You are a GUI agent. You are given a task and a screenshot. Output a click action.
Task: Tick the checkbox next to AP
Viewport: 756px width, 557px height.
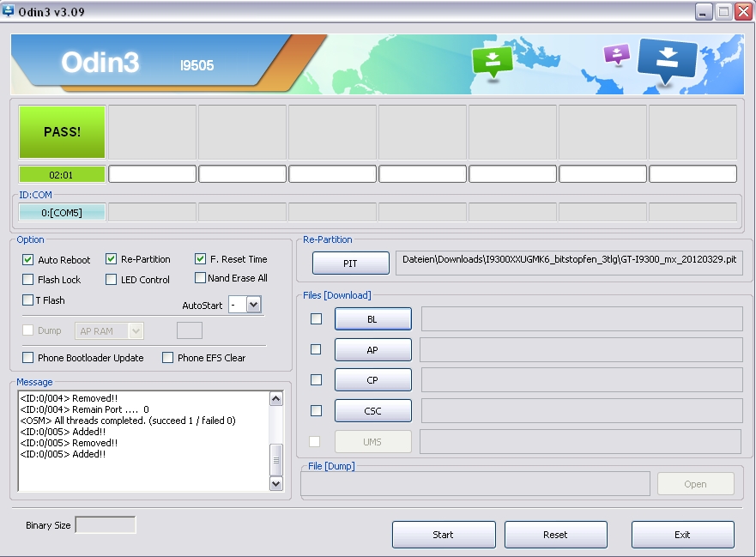pyautogui.click(x=316, y=349)
